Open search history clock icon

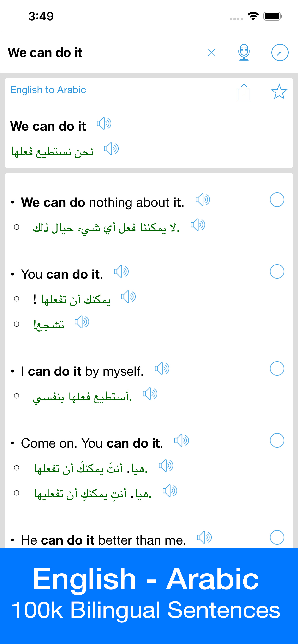click(x=280, y=52)
